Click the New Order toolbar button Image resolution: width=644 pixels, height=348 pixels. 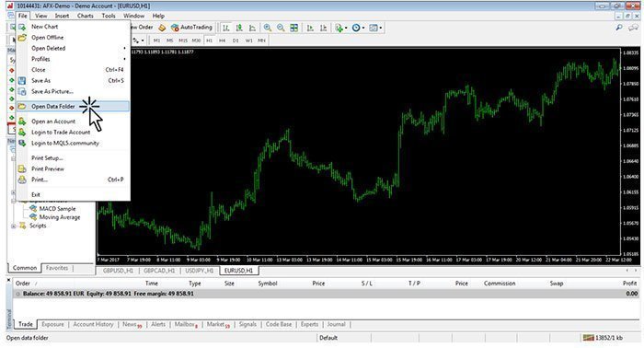click(142, 28)
